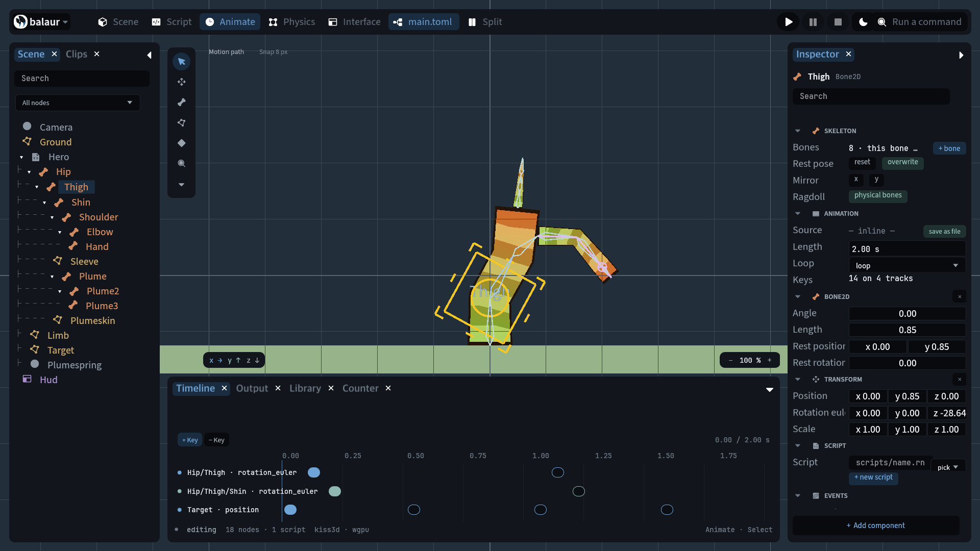Viewport: 980px width, 551px height.
Task: Open the Loop mode dropdown
Action: click(907, 265)
